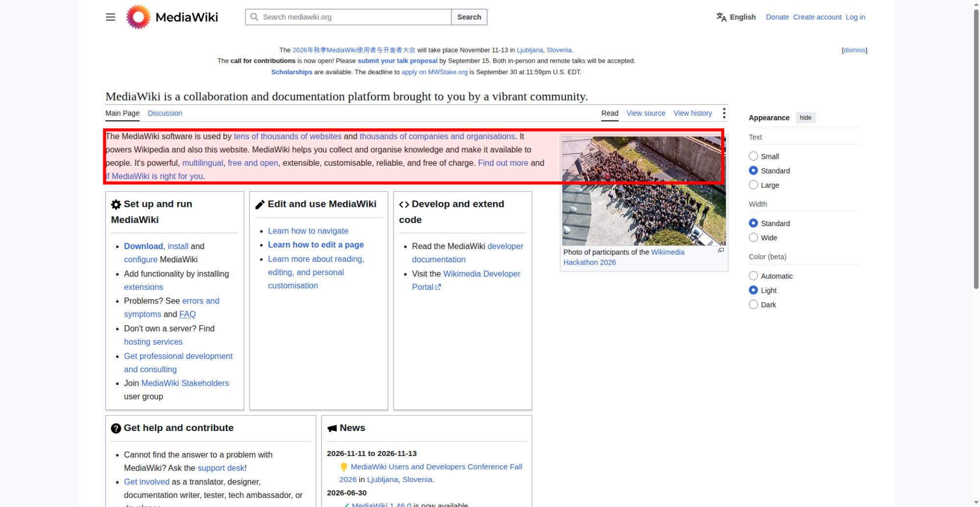This screenshot has height=507, width=980.
Task: Enlarge hackathon photo via caption icon
Action: tap(721, 251)
